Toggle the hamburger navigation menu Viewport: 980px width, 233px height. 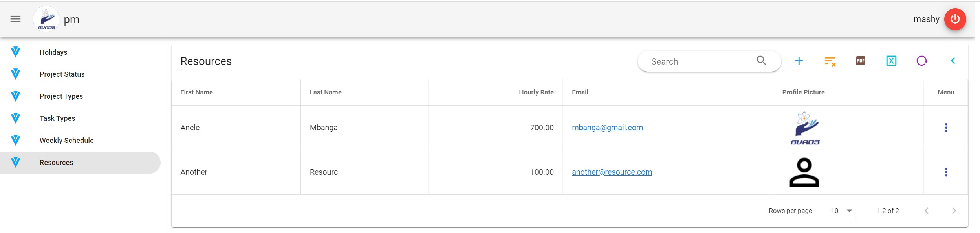tap(15, 19)
